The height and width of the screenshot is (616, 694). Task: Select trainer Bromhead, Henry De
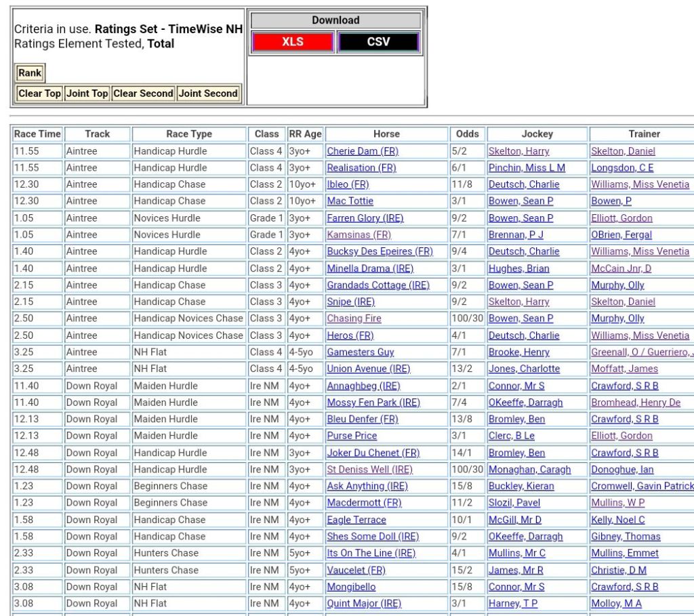[x=635, y=403]
